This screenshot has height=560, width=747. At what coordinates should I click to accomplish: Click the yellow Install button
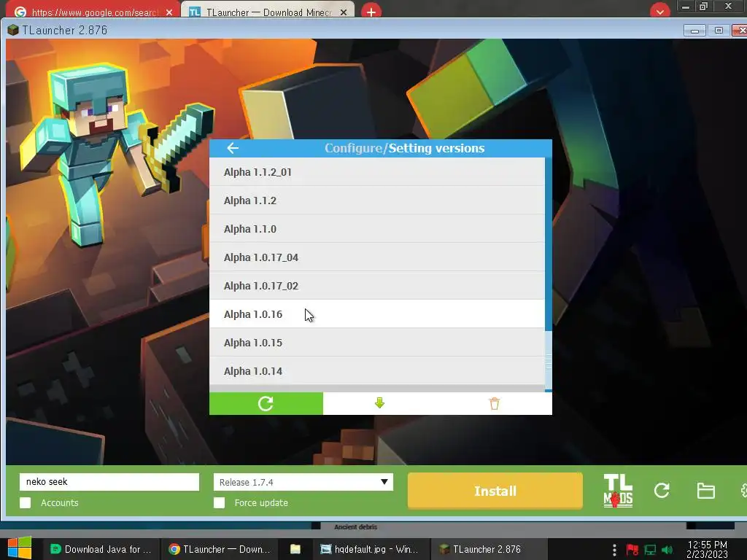(x=495, y=491)
